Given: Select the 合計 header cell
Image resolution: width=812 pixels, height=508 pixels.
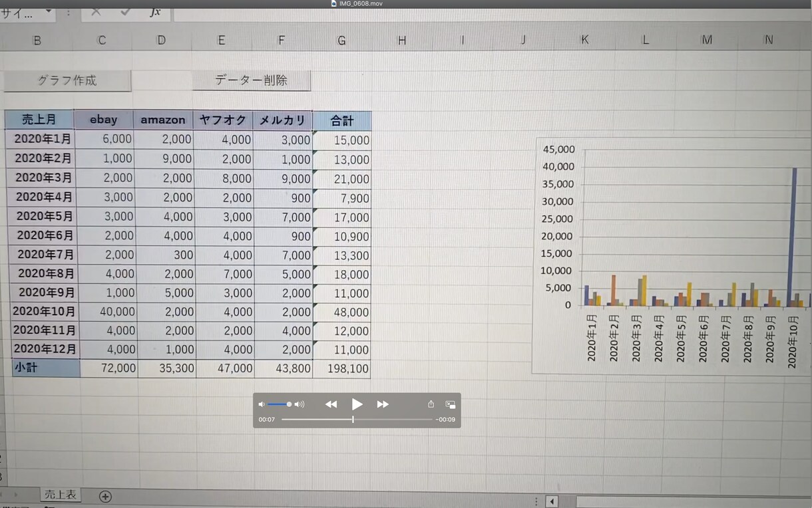Looking at the screenshot, I should [x=341, y=121].
